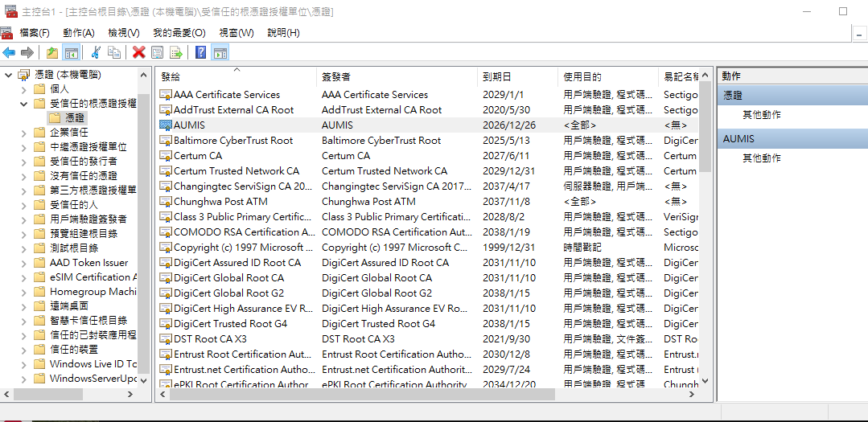The image size is (868, 422).
Task: Click the Copy icon in toolbar
Action: [114, 52]
